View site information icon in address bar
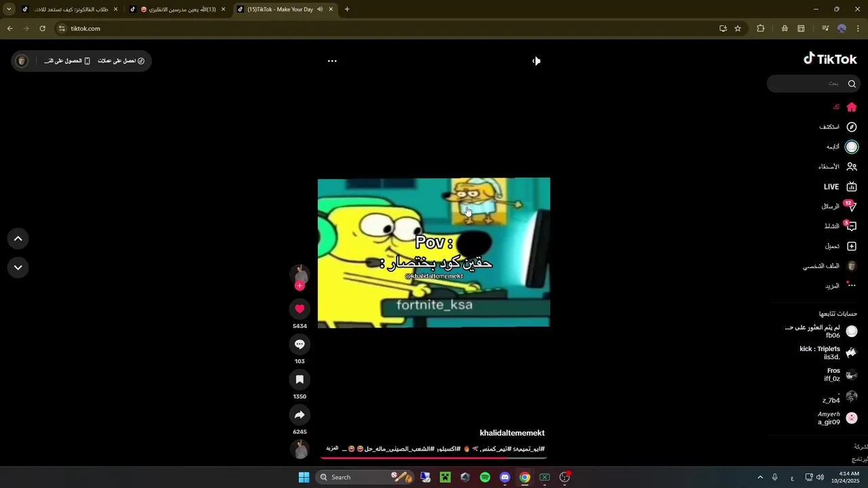The height and width of the screenshot is (488, 868). (62, 28)
